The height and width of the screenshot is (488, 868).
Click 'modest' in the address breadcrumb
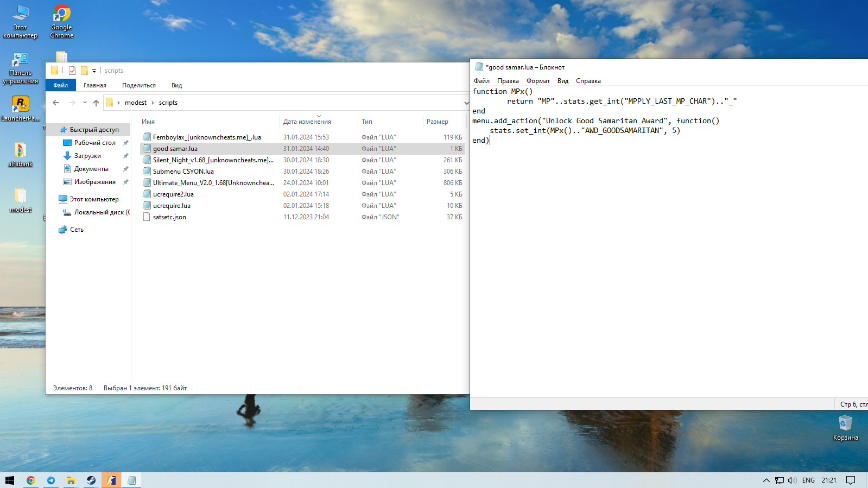pyautogui.click(x=136, y=103)
